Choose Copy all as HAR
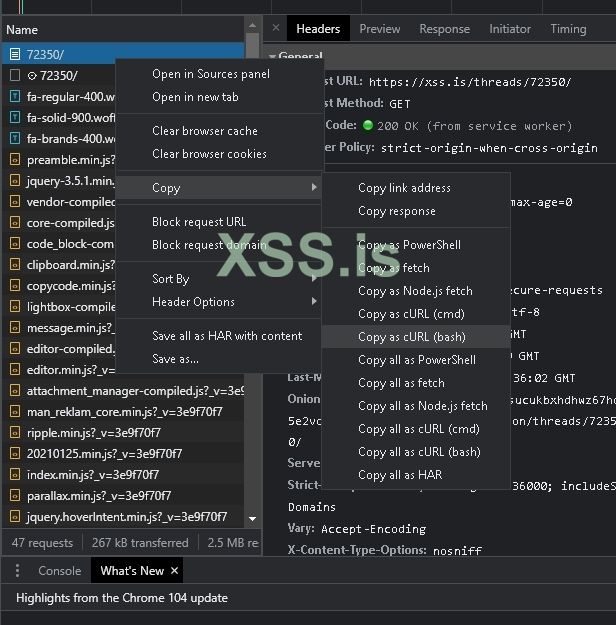Screen dimensions: 616x625 [x=400, y=475]
